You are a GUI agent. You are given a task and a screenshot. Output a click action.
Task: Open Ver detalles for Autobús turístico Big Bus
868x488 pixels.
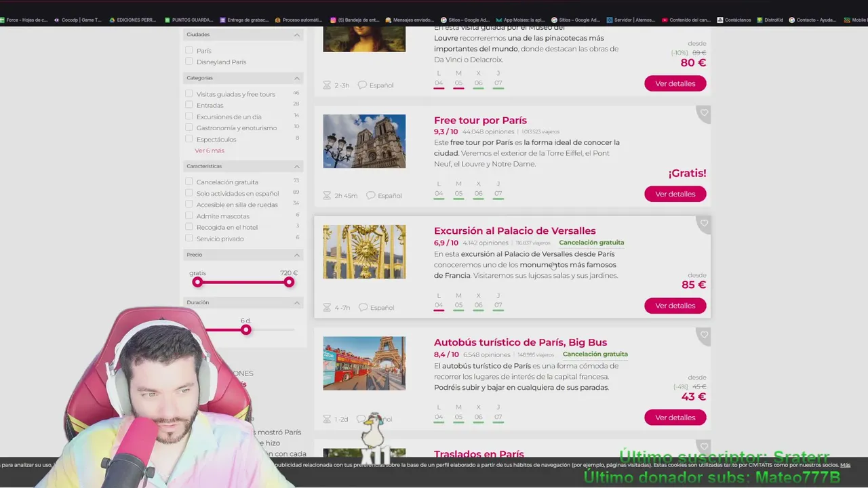tap(675, 418)
